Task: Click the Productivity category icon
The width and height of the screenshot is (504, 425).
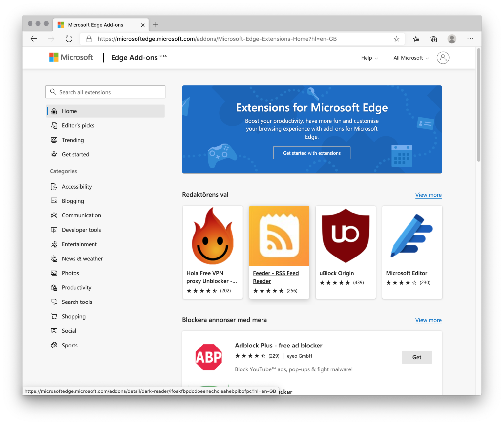Action: pos(54,287)
